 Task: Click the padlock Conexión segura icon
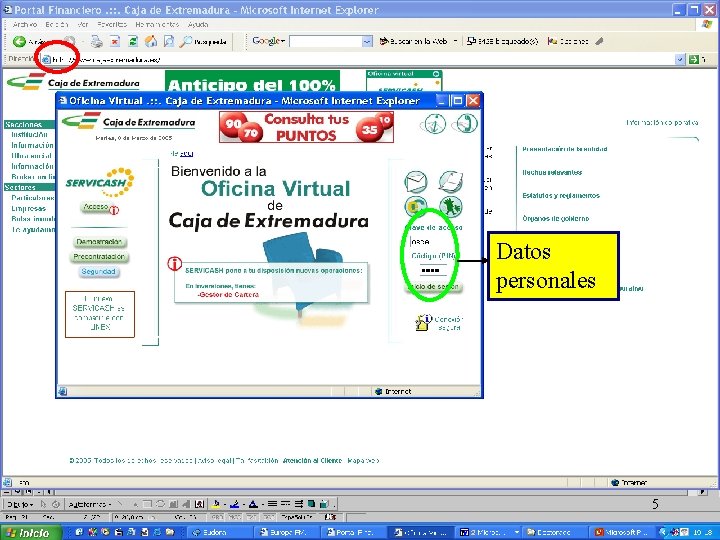coord(423,322)
